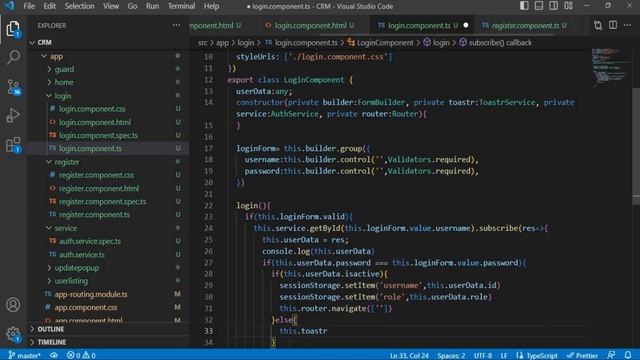Click the Open Changes icon in editor toolbar
The height and width of the screenshot is (360, 640).
pos(598,25)
